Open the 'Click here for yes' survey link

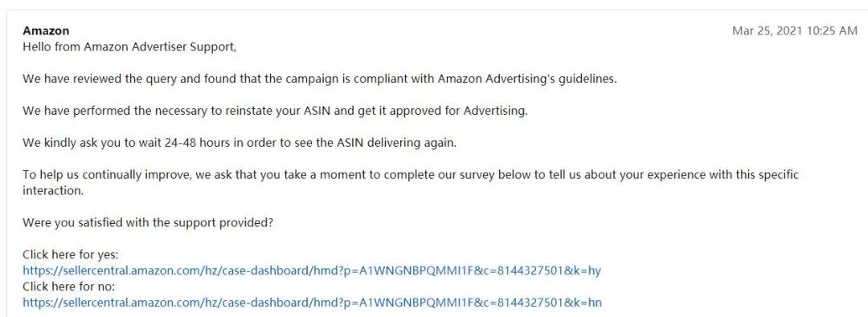(312, 270)
